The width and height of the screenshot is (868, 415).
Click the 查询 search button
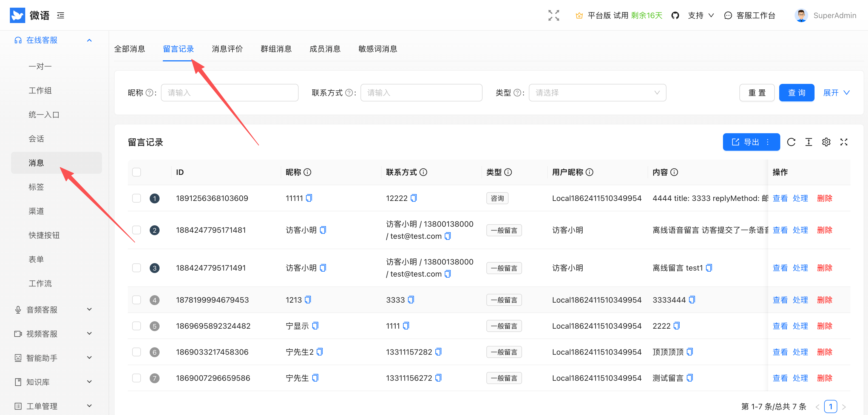pos(796,93)
